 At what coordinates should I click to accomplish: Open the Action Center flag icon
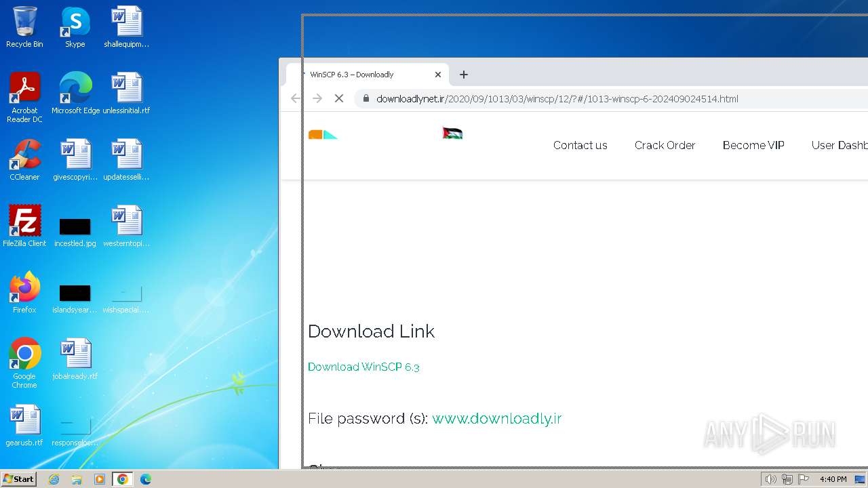tap(804, 479)
